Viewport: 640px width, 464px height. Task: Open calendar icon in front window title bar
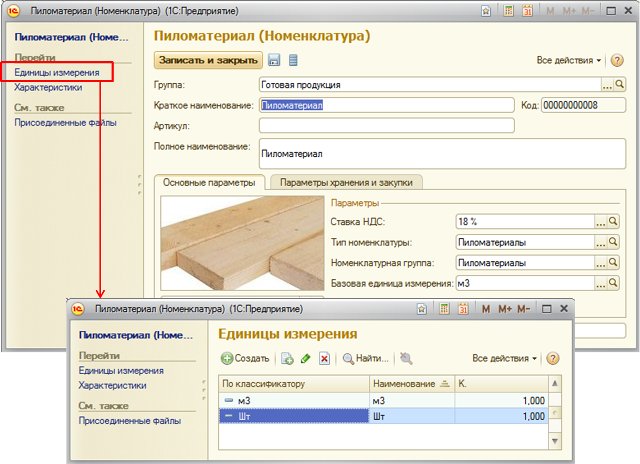point(463,309)
